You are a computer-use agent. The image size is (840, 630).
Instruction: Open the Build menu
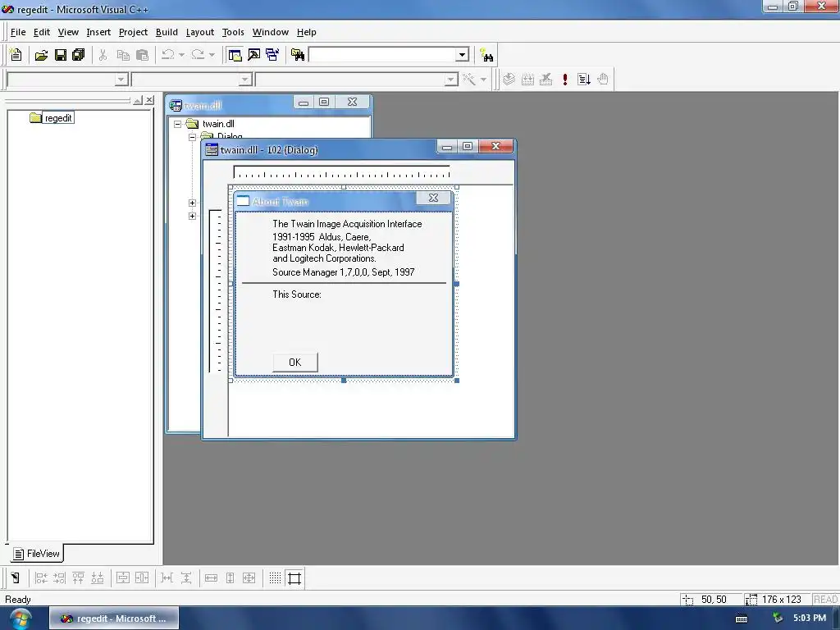[167, 32]
